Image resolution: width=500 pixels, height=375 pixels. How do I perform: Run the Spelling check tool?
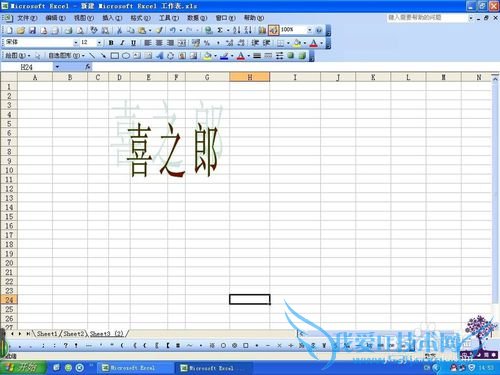click(94, 30)
